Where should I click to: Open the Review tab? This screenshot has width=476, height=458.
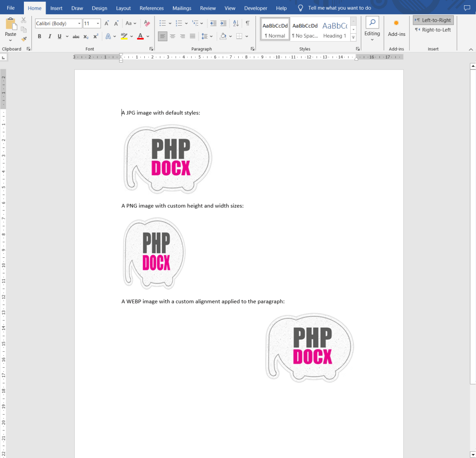208,8
